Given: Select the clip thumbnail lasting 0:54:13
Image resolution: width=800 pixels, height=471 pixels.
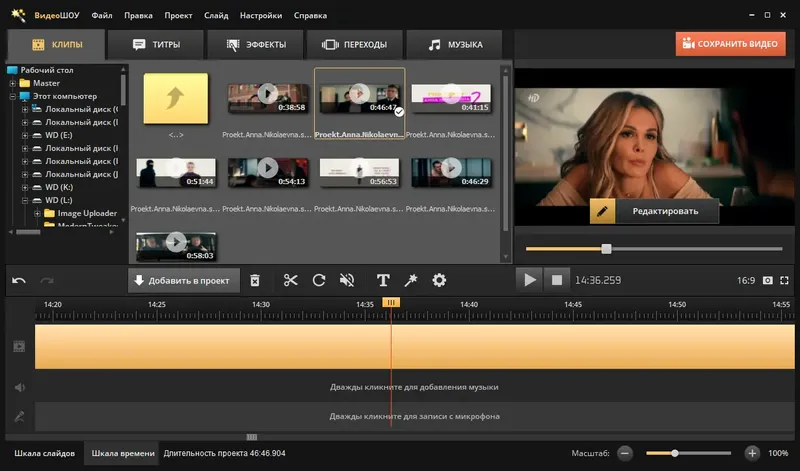Looking at the screenshot, I should 267,172.
